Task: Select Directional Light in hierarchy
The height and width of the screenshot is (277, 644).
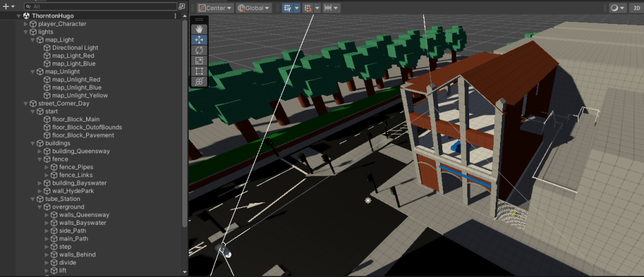Action: (x=75, y=48)
